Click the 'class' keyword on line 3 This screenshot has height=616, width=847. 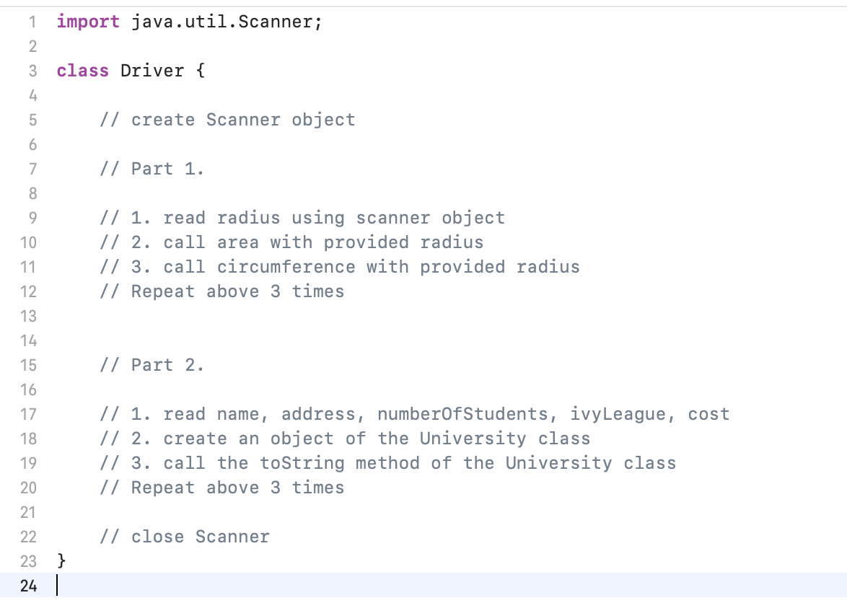click(x=82, y=71)
